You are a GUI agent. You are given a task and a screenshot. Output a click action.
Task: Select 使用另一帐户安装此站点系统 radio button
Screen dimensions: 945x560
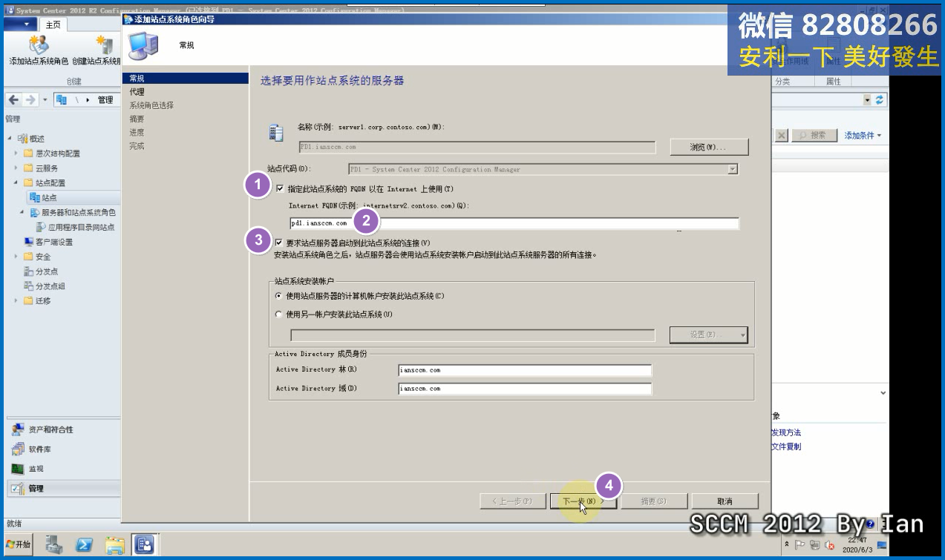point(279,314)
